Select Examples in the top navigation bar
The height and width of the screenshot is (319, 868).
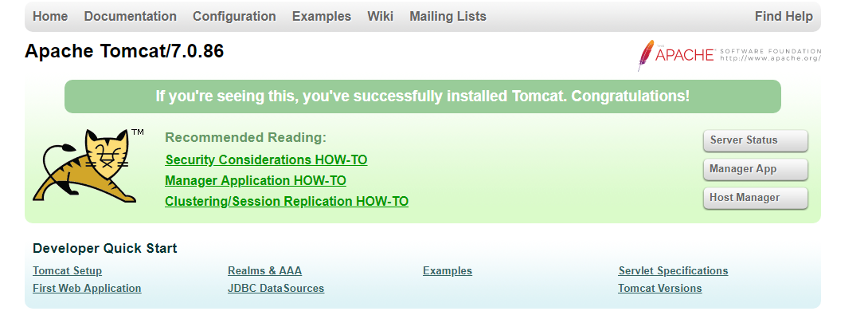(321, 16)
